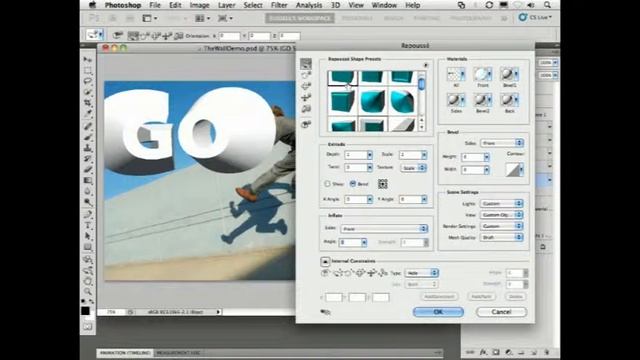Select the Gradient tool

[x=88, y=180]
